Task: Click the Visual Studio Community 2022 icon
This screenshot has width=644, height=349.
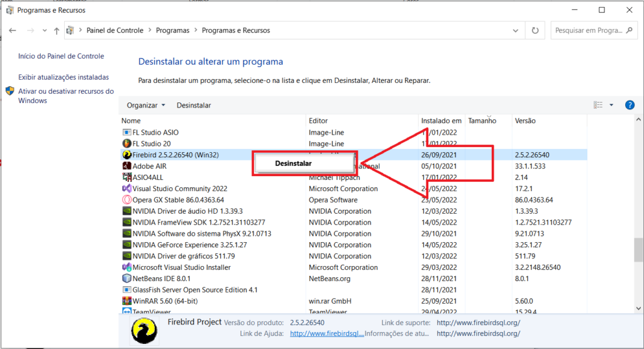Action: [x=126, y=189]
